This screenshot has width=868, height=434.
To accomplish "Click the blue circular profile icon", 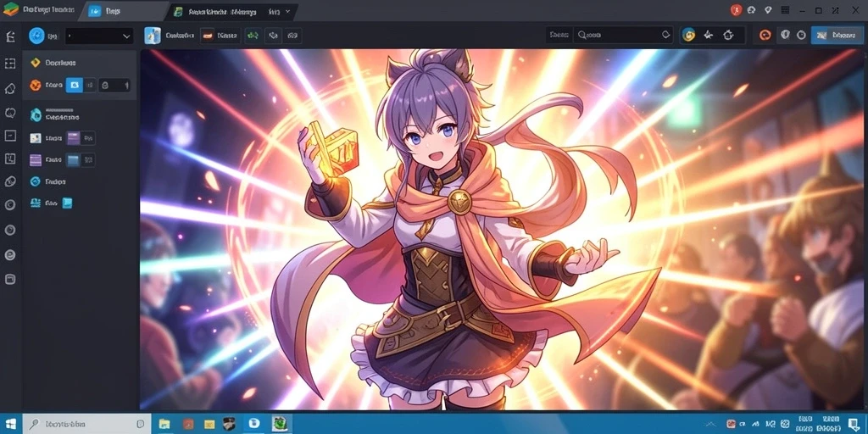I will pos(36,36).
